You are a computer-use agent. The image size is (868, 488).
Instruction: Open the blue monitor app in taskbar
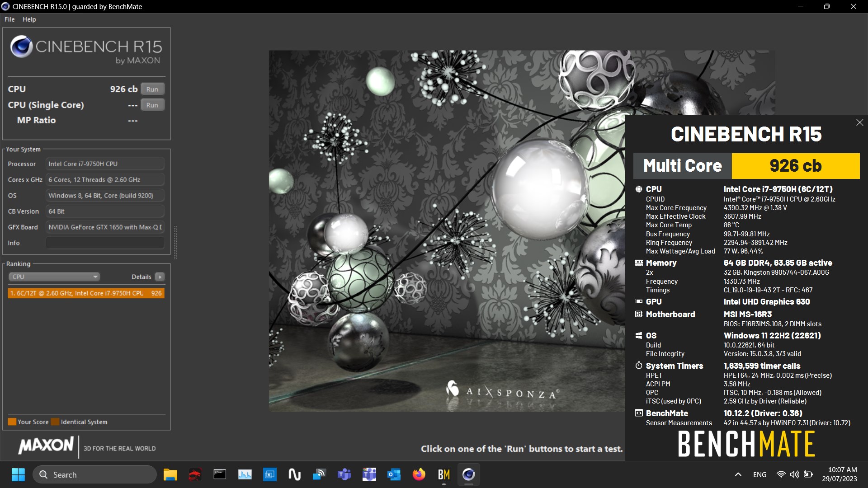269,474
